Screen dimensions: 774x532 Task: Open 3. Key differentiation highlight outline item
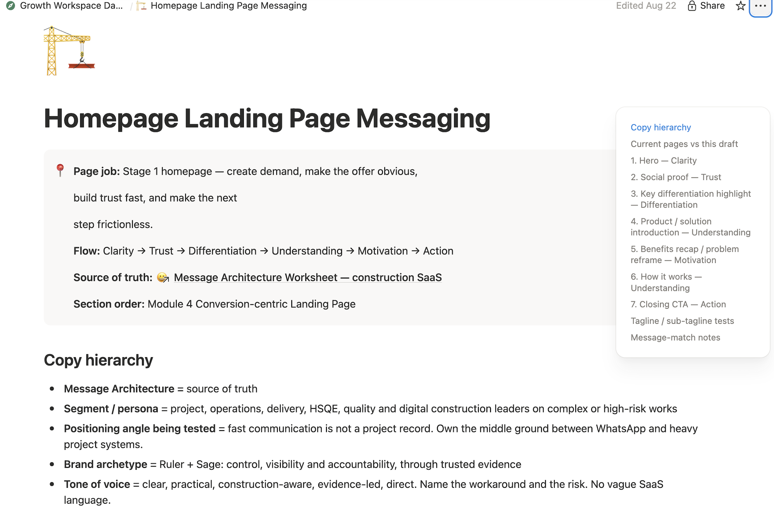click(691, 199)
